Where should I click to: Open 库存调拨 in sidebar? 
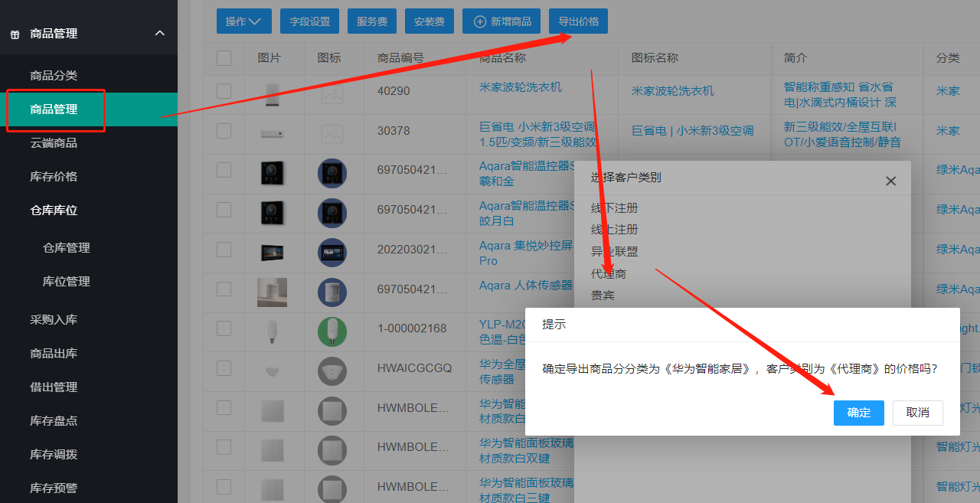coord(54,455)
